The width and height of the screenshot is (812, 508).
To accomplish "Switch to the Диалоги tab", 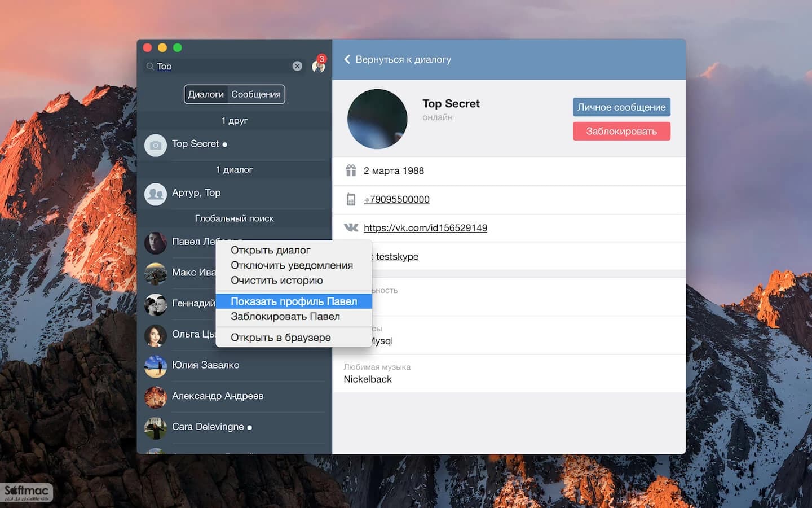I will 206,94.
